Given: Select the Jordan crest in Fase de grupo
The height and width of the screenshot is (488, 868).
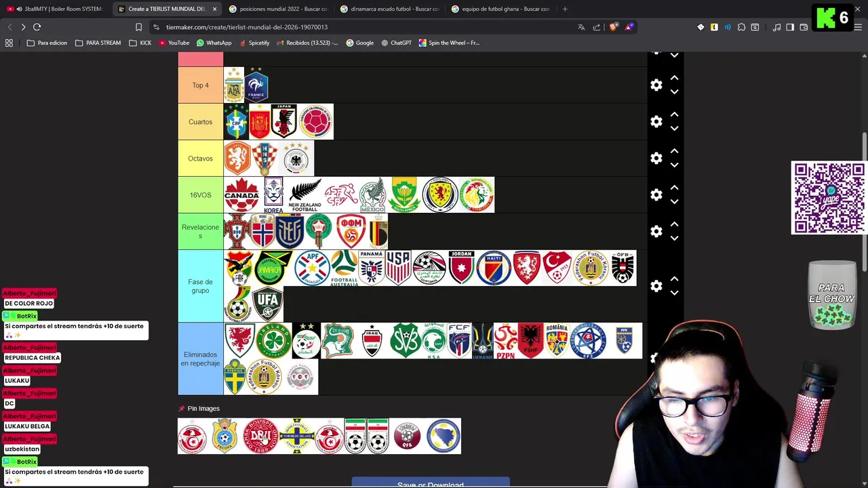Looking at the screenshot, I should tap(461, 268).
